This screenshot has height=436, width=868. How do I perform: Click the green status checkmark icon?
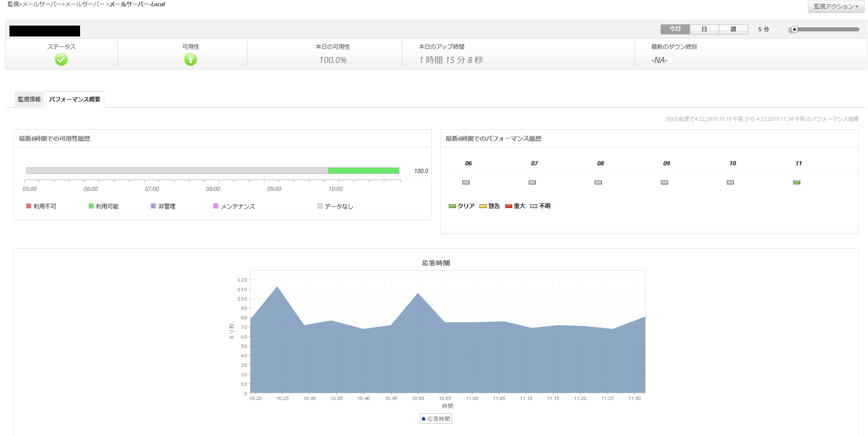61,59
